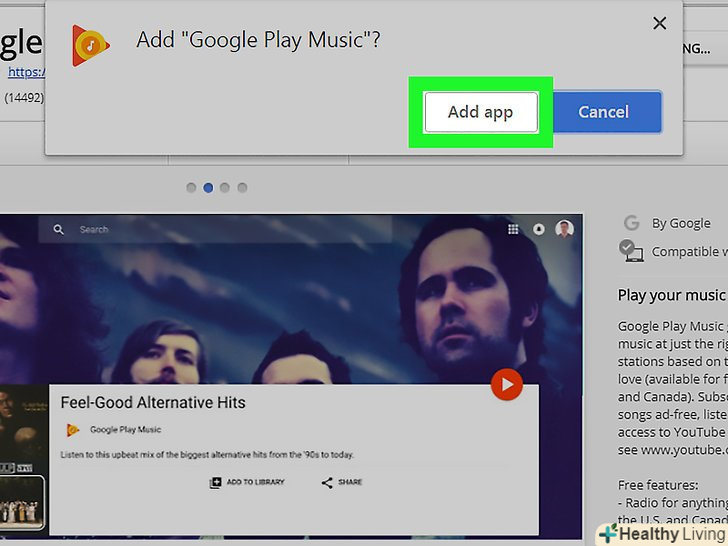Open the Google apps grid icon
This screenshot has width=728, height=546.
pos(513,229)
